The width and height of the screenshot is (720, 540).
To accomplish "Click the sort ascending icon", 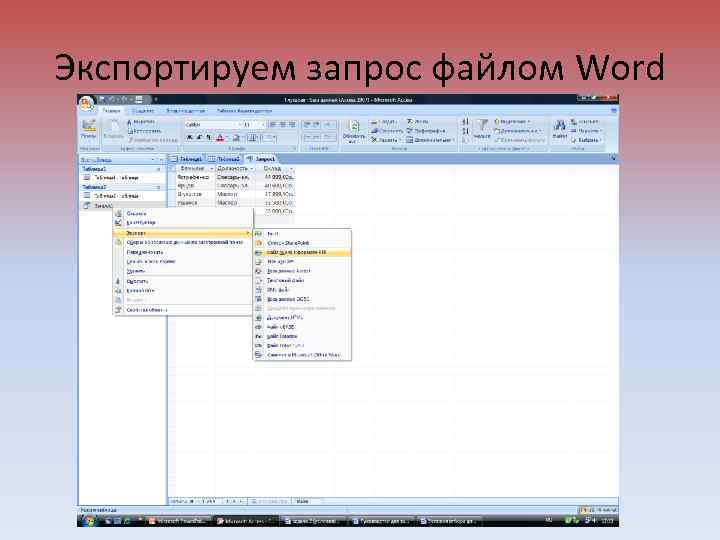I will [465, 122].
